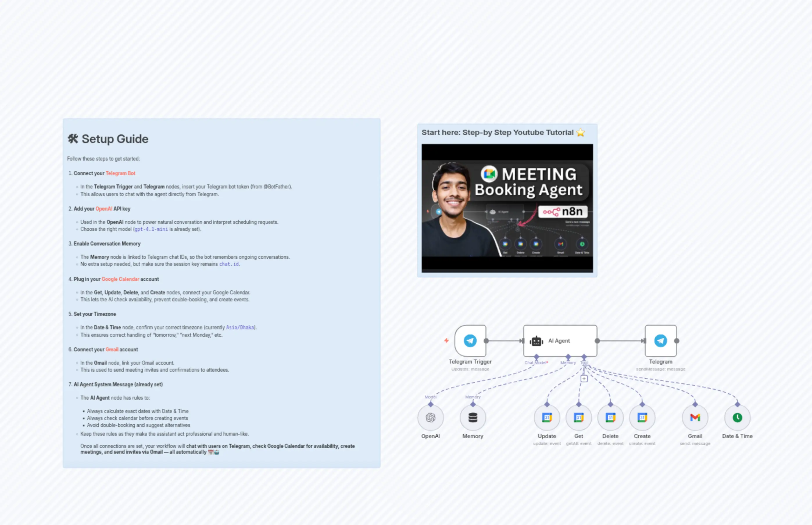Follow the OpenAI link in step 2
812x525 pixels.
[x=104, y=209]
